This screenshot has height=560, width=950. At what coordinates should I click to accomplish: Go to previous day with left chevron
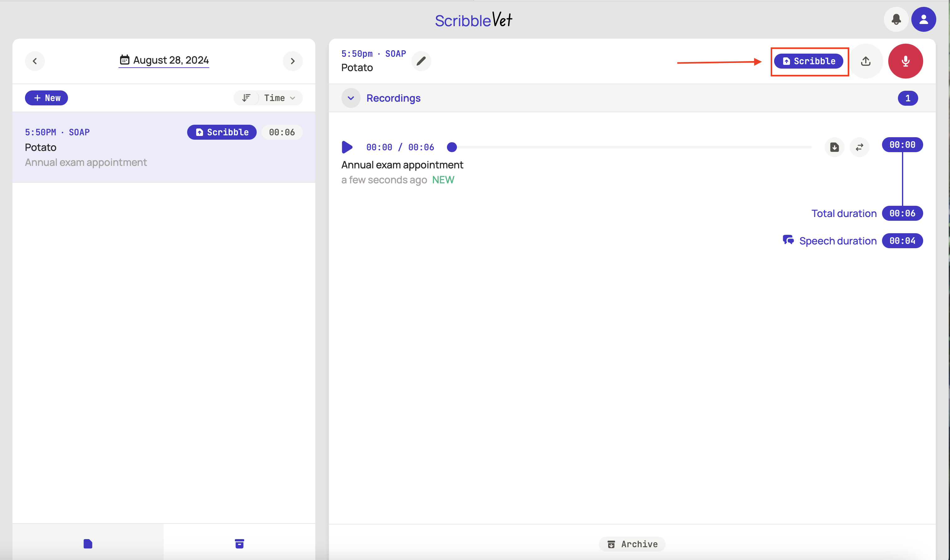coord(35,61)
